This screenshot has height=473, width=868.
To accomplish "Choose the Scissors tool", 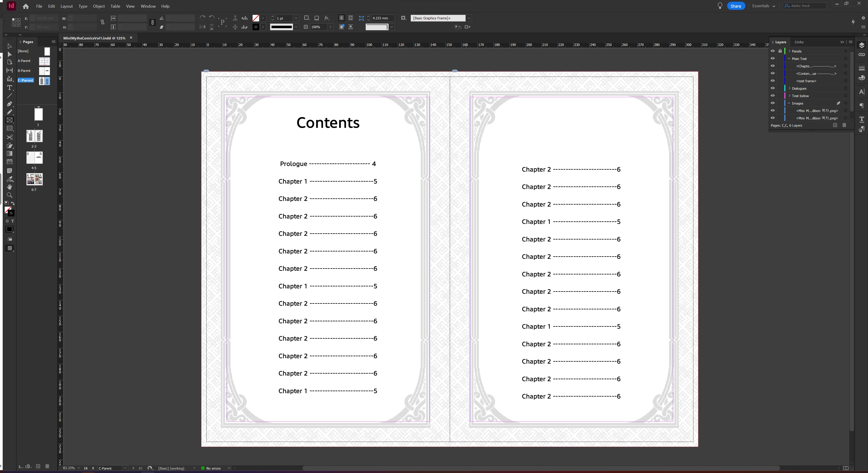I will pos(9,137).
